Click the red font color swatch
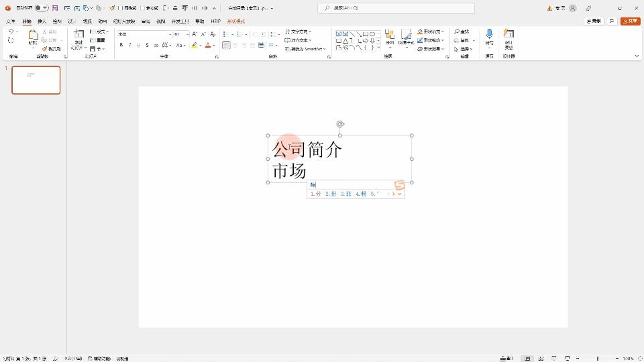The height and width of the screenshot is (362, 644). [208, 46]
